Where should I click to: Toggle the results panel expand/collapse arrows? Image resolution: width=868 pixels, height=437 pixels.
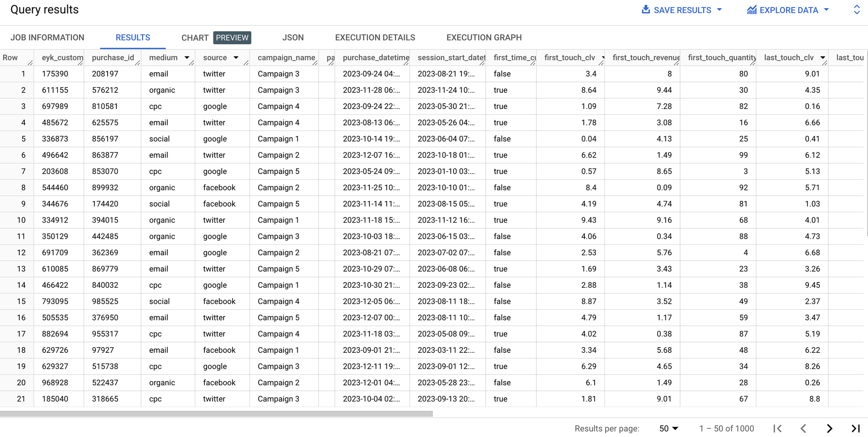point(857,10)
